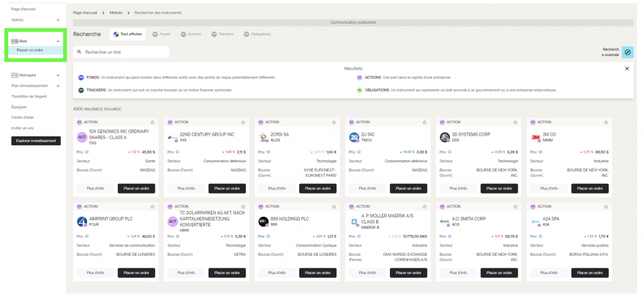Favorite the 2U Inc stock card
644x298 pixels.
425,123
